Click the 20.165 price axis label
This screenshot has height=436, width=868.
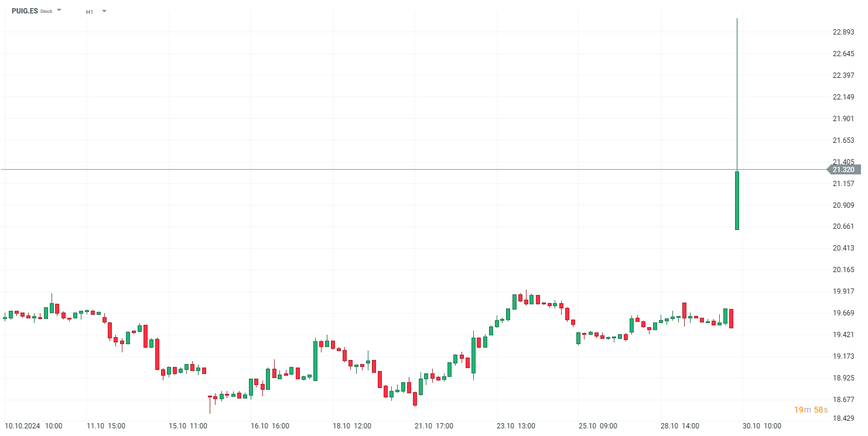coord(843,270)
